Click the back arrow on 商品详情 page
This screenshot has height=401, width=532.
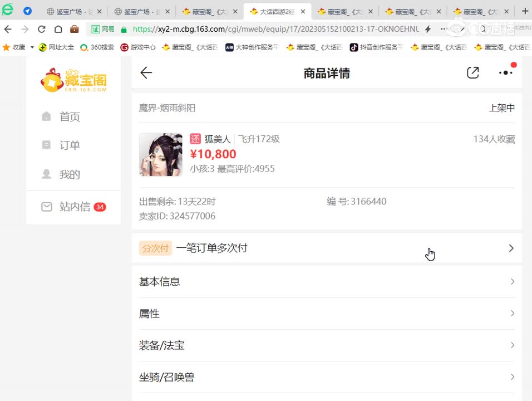146,72
